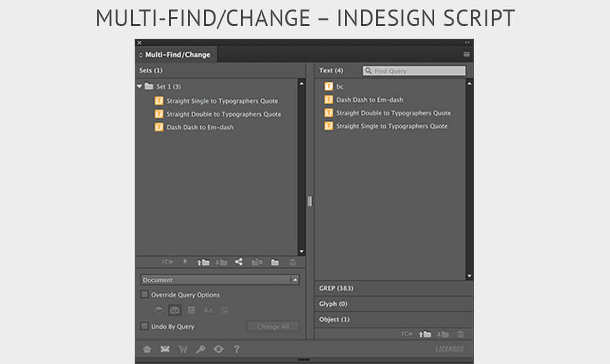Collapse panel with double-arrow icon

[x=467, y=43]
